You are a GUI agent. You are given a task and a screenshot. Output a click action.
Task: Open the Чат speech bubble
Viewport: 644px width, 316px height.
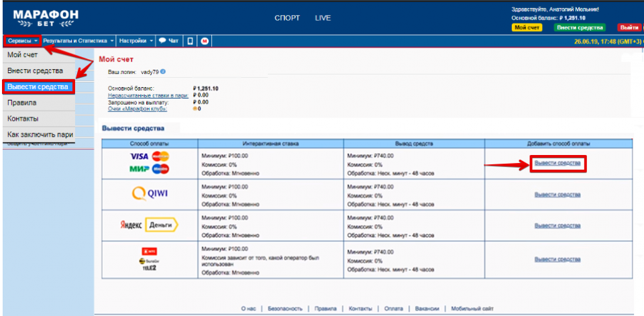point(168,41)
